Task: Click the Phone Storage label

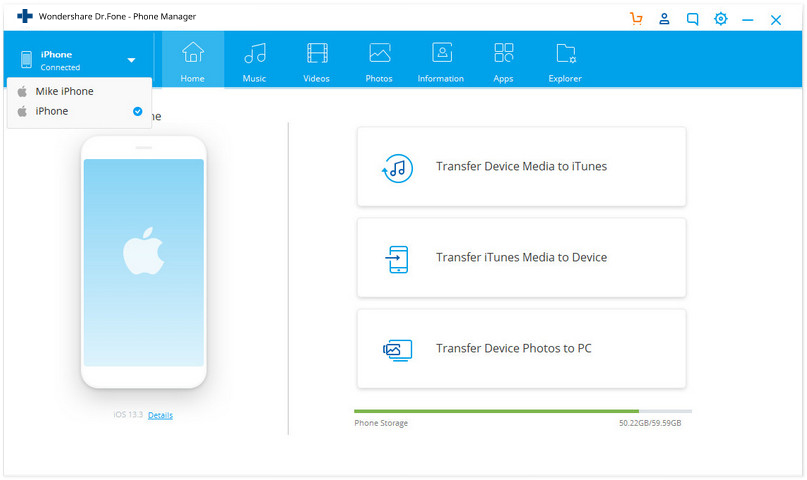Action: click(381, 423)
